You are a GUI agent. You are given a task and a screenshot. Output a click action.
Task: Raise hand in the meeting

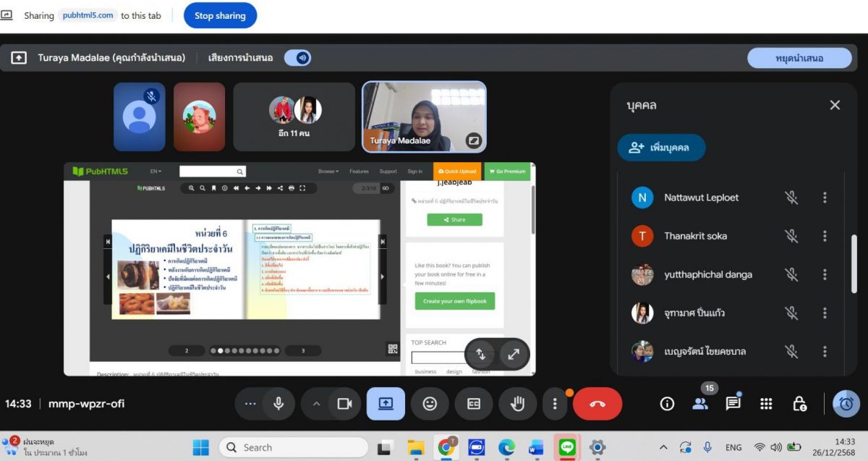click(x=517, y=404)
